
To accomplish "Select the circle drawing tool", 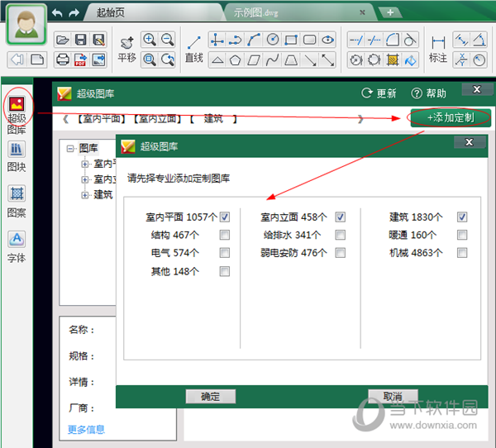I will point(273,40).
